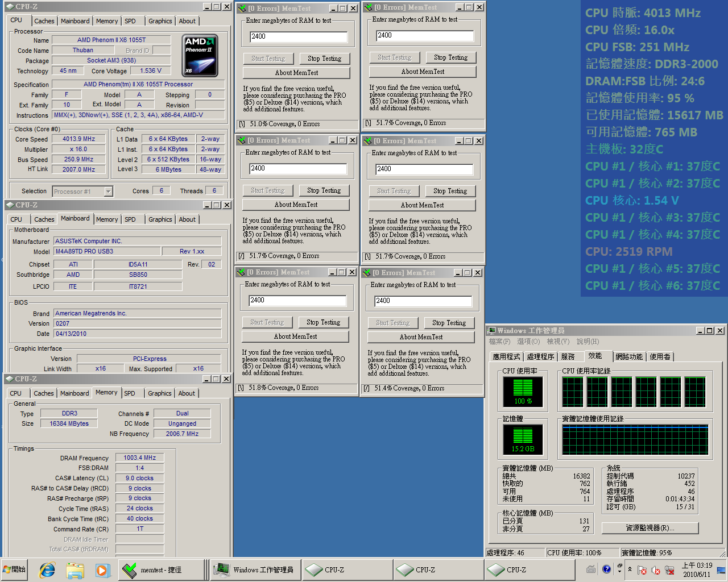This screenshot has width=728, height=582.
Task: Click About MemTest in window at 51.4% coverage
Action: [421, 337]
